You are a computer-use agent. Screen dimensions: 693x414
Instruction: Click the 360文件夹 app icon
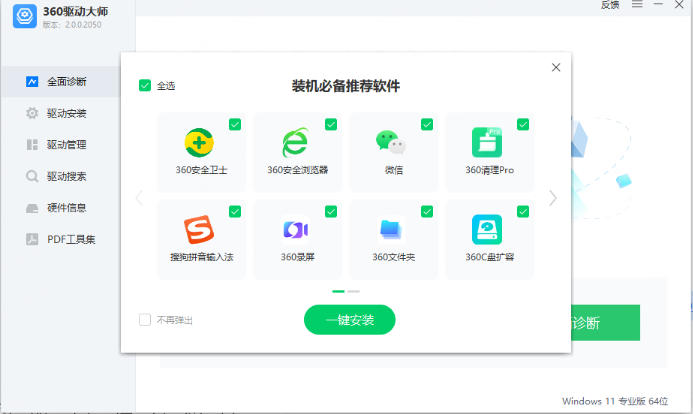(x=391, y=230)
